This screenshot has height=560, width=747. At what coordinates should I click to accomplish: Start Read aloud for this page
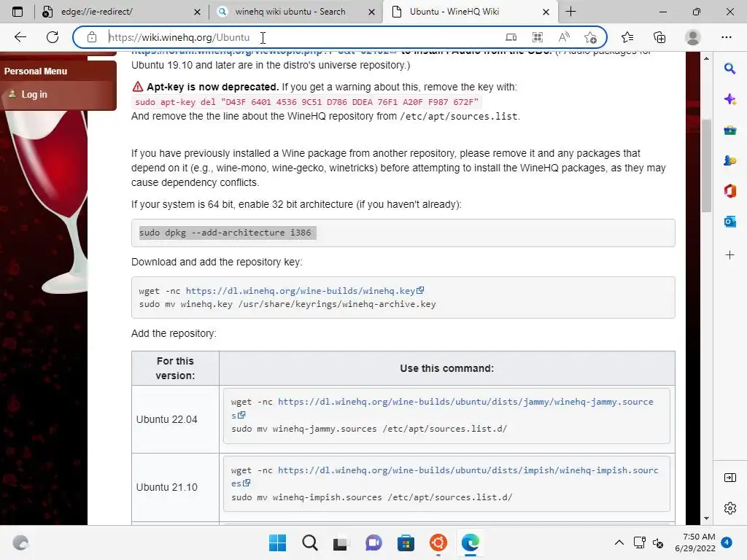coord(564,37)
